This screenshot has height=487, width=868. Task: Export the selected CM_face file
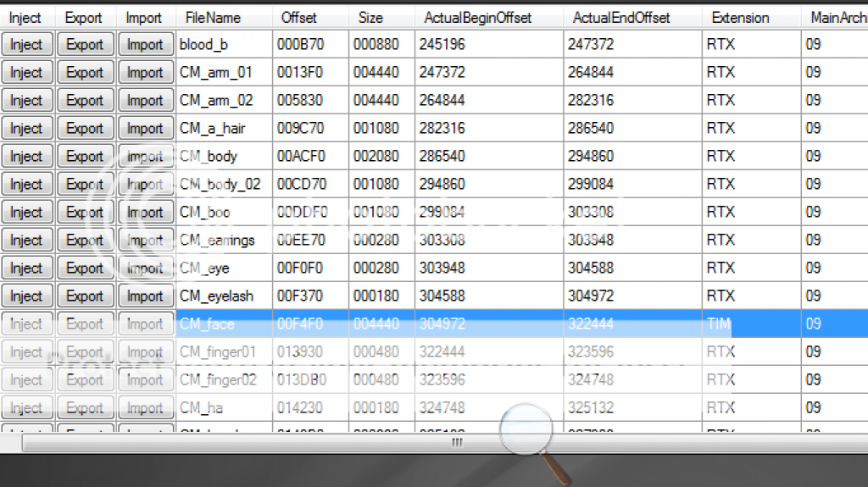(x=86, y=324)
